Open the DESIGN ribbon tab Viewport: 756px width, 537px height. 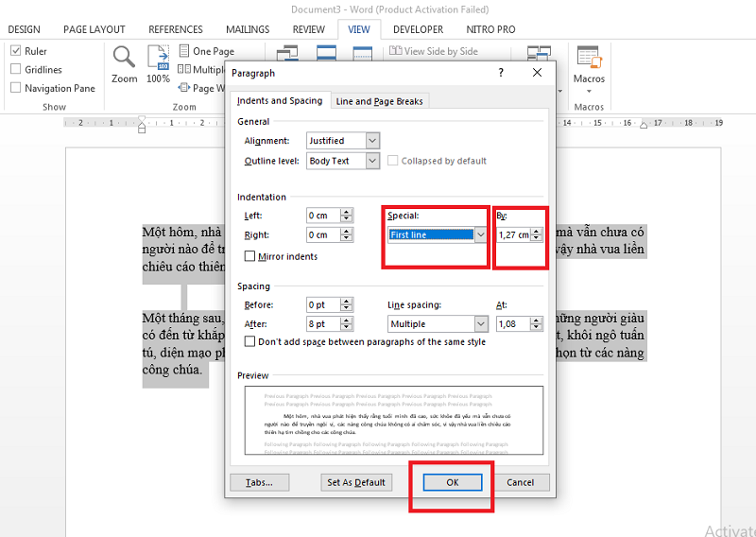tap(25, 29)
